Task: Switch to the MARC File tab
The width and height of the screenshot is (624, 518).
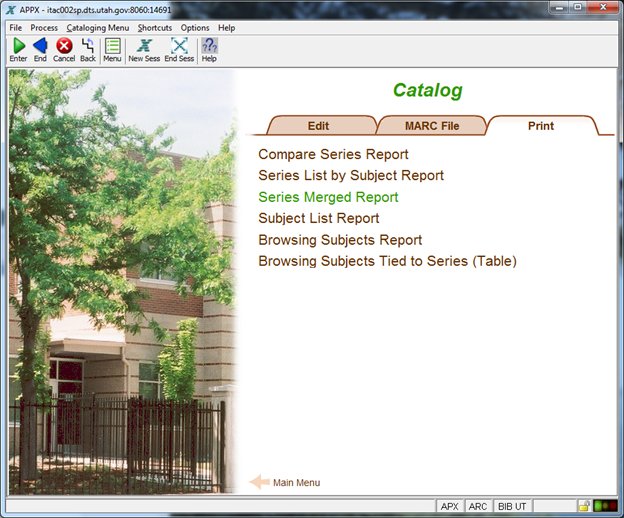Action: click(x=431, y=126)
